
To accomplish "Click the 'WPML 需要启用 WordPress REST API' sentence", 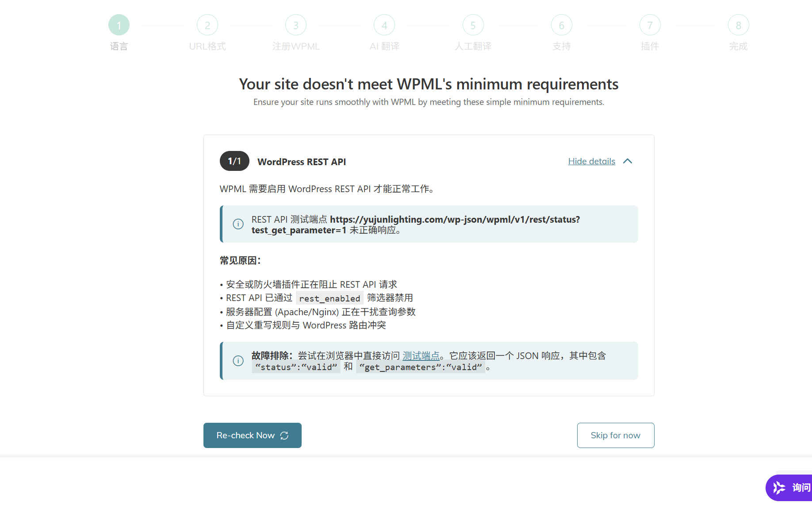I will pos(327,189).
